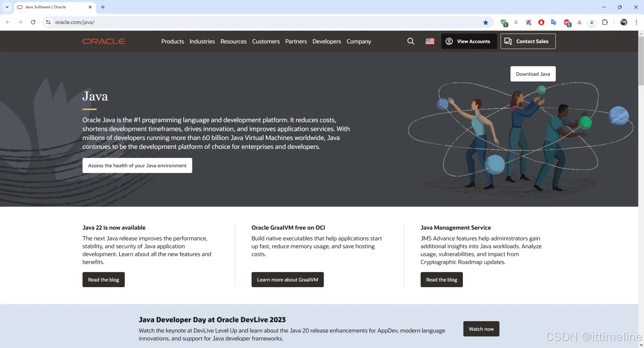The width and height of the screenshot is (644, 348).
Task: Click the red stop-hand extension icon
Action: 541,22
